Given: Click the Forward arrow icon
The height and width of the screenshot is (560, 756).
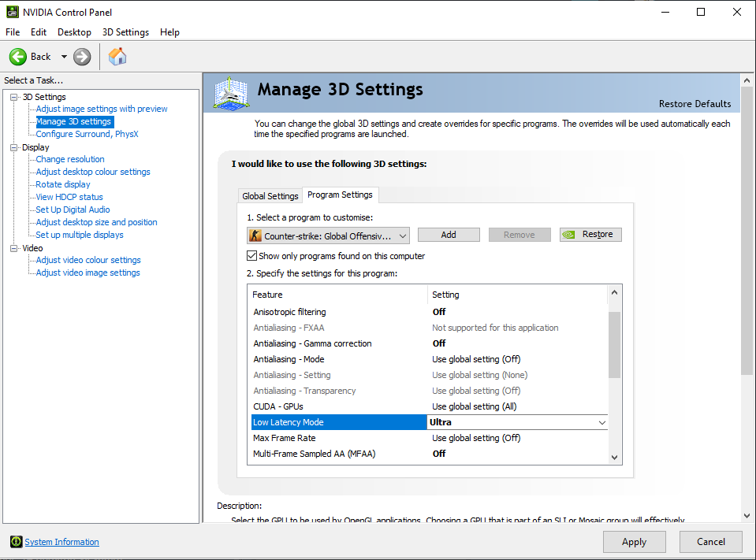Looking at the screenshot, I should pos(82,57).
